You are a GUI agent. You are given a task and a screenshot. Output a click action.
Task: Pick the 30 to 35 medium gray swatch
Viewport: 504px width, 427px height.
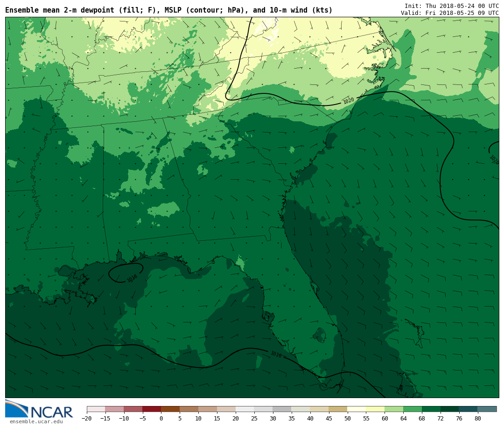tap(282, 409)
